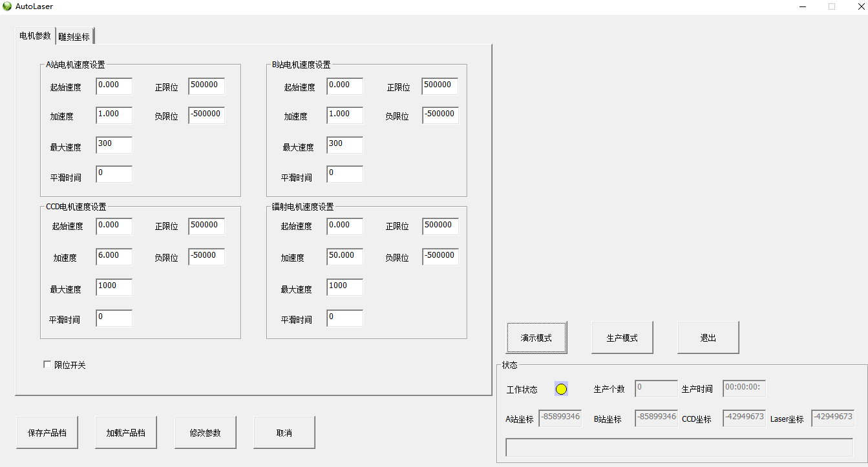Click the B站坐标 value field
This screenshot has width=868, height=467.
coord(657,419)
